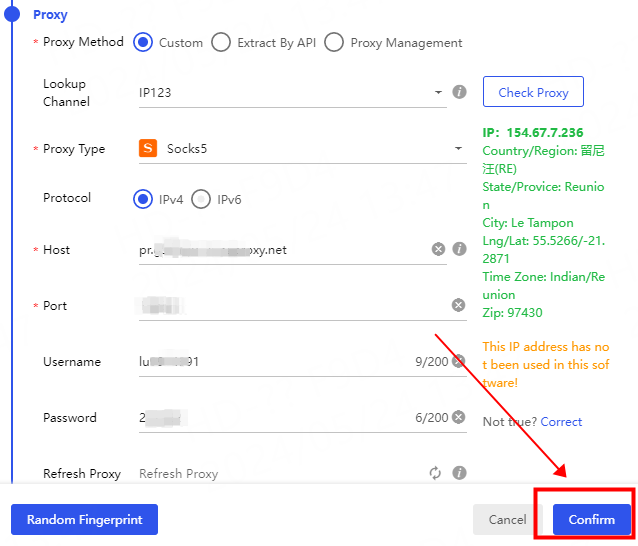638x546 pixels.
Task: Expand the Proxy Type Socks5 dropdown
Action: pos(300,149)
